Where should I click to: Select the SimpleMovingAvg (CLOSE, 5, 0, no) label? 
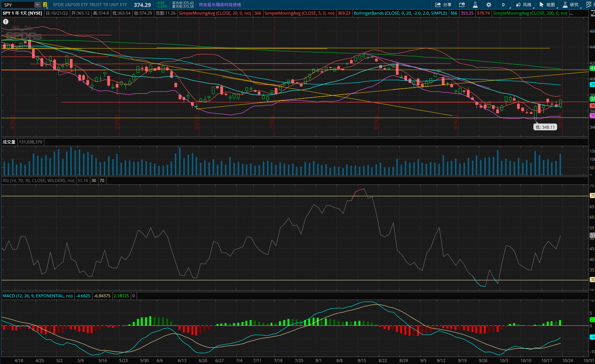[299, 13]
